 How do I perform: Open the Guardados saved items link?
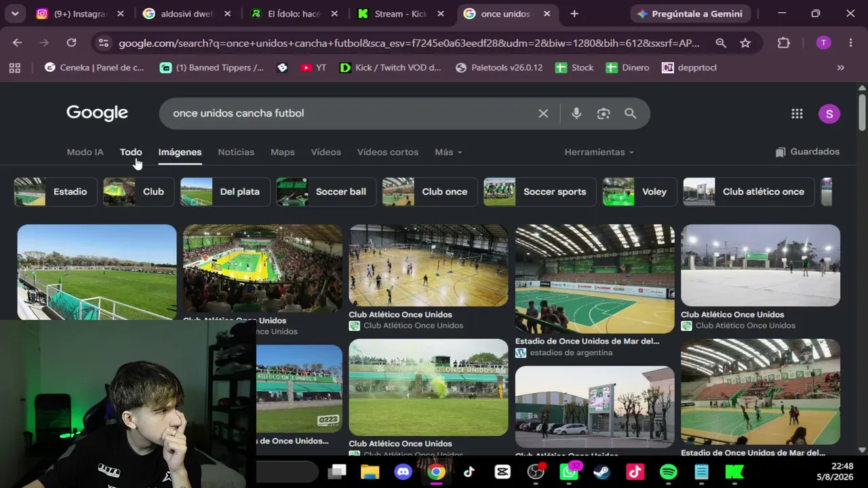[807, 152]
